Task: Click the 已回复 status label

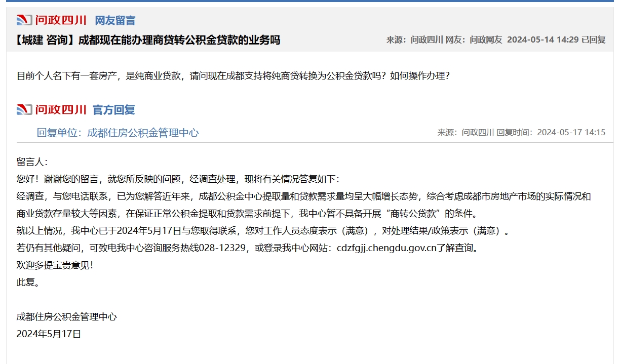Action: 593,40
